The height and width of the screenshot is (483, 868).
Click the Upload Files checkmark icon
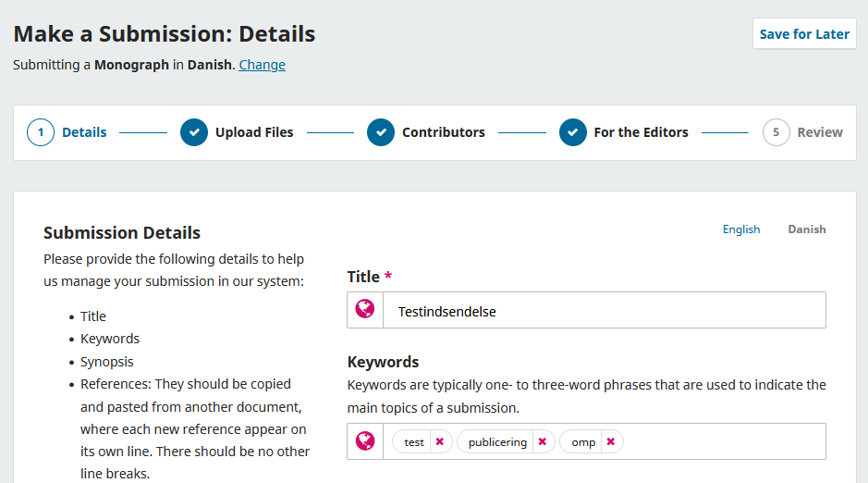click(x=194, y=132)
